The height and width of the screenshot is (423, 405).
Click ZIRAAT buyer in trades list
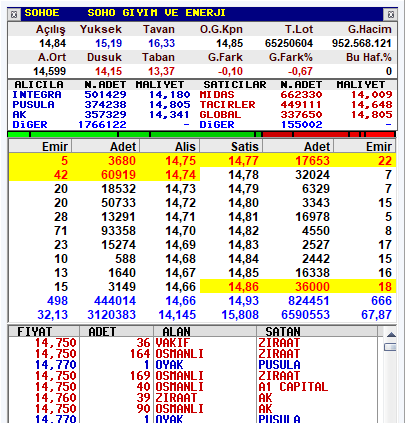click(x=176, y=398)
